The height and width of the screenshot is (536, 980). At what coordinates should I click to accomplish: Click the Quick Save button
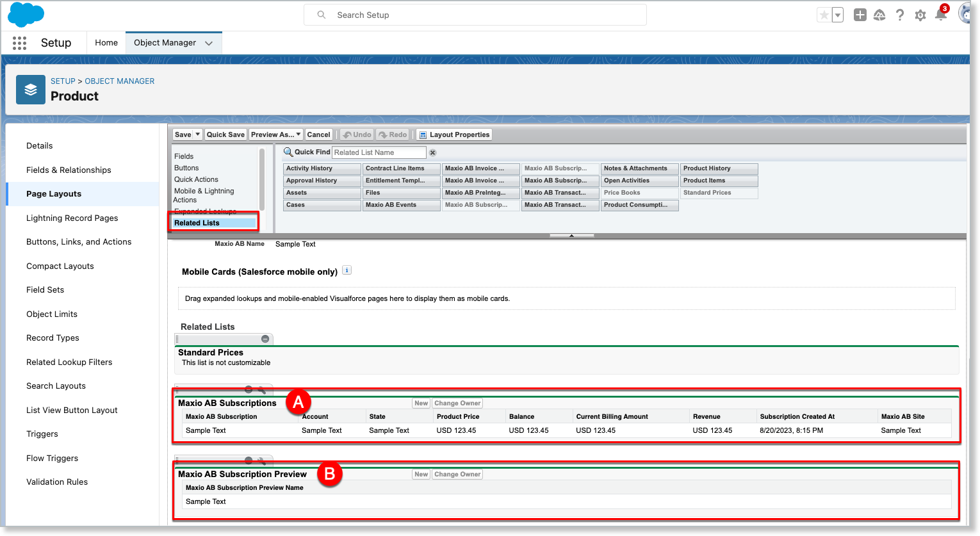click(225, 134)
